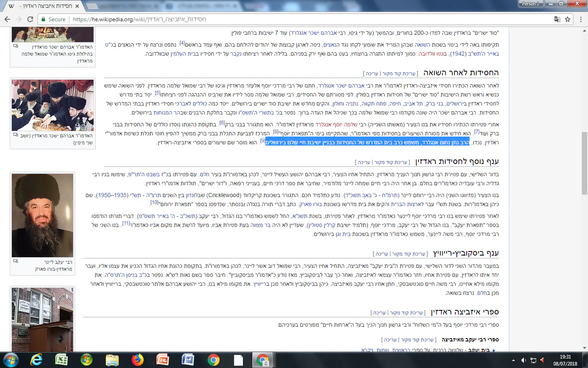Open footnote reference number 10

coord(154,202)
